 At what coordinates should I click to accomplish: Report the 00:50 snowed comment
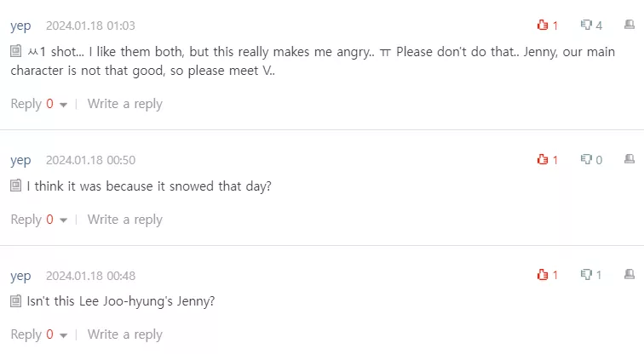(630, 159)
